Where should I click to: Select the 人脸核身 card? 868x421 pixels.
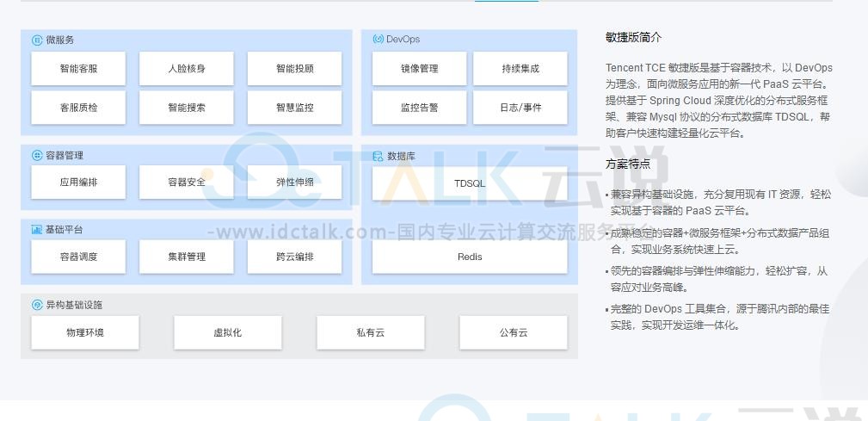click(x=187, y=69)
